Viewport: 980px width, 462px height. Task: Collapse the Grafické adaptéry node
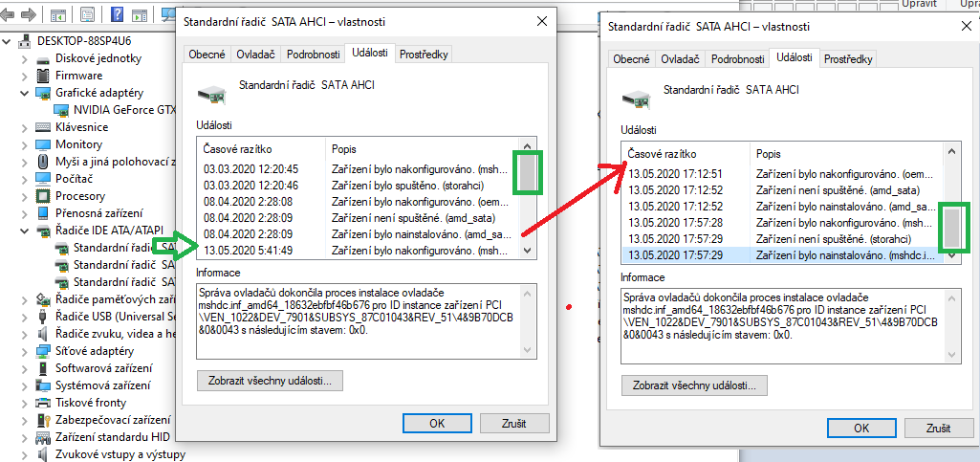(x=25, y=93)
